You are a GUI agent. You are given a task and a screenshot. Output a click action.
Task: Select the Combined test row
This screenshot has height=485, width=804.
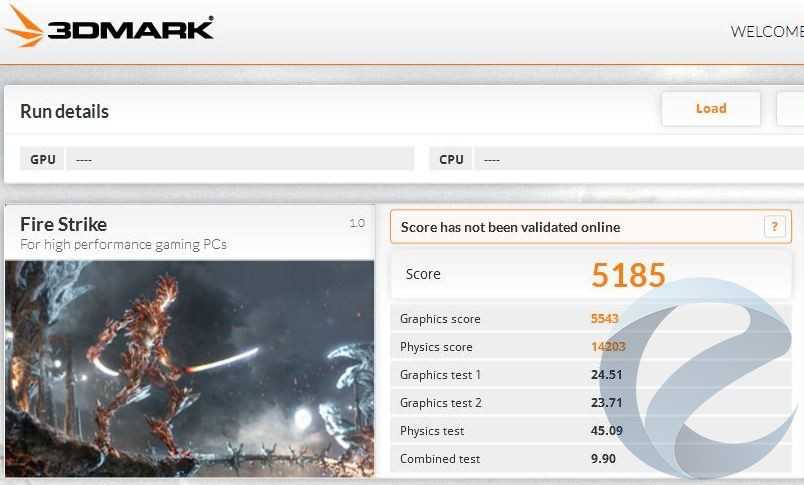(x=591, y=458)
